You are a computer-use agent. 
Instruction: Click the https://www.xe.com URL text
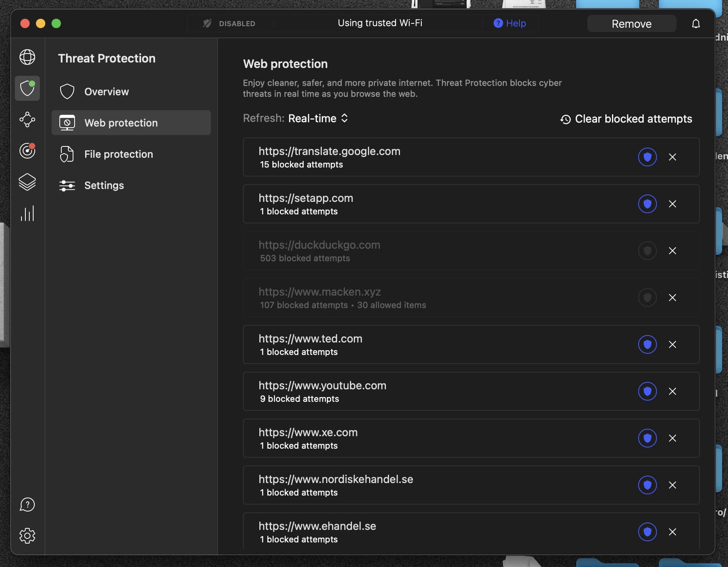[x=308, y=432]
